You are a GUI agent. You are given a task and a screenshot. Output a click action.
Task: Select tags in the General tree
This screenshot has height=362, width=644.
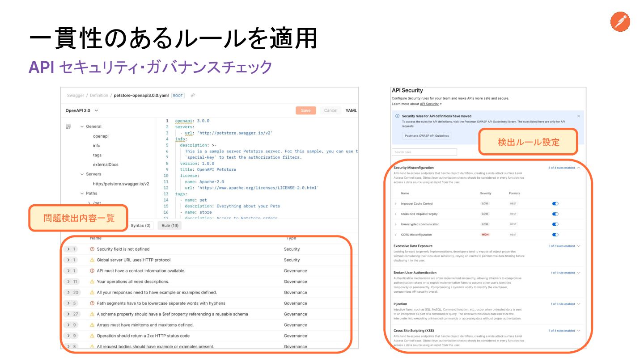pos(97,155)
